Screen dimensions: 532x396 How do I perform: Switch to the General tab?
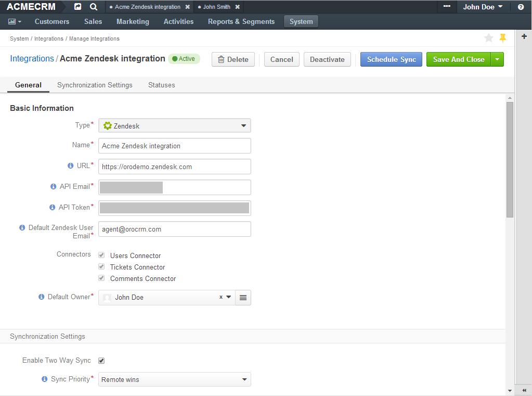tap(28, 85)
